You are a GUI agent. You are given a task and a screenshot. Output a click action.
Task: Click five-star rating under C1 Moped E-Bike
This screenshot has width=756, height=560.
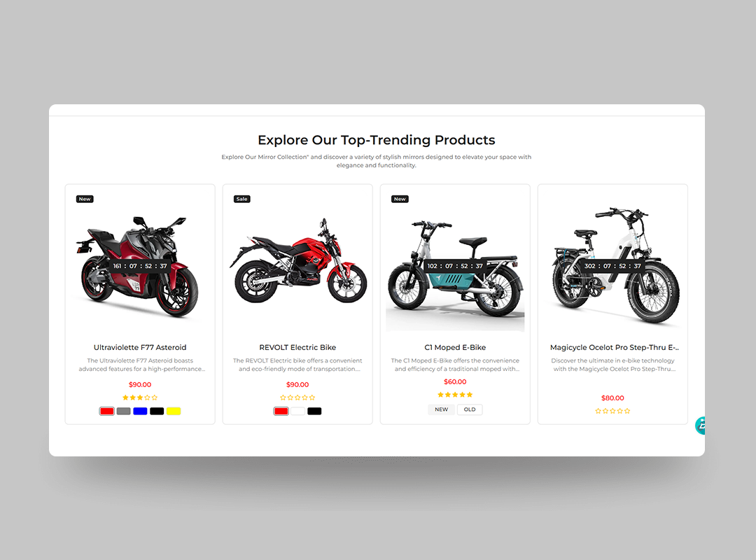click(x=455, y=395)
